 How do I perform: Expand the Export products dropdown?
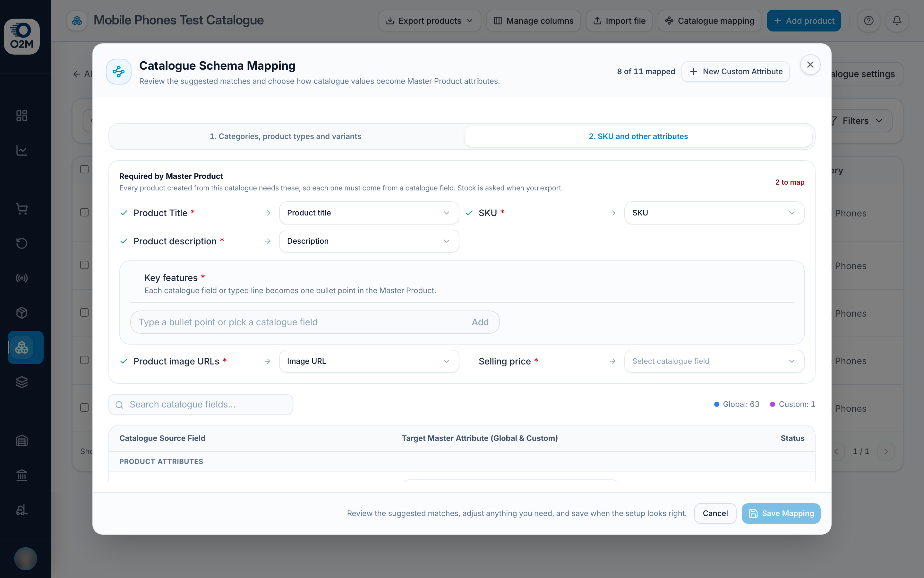[430, 21]
